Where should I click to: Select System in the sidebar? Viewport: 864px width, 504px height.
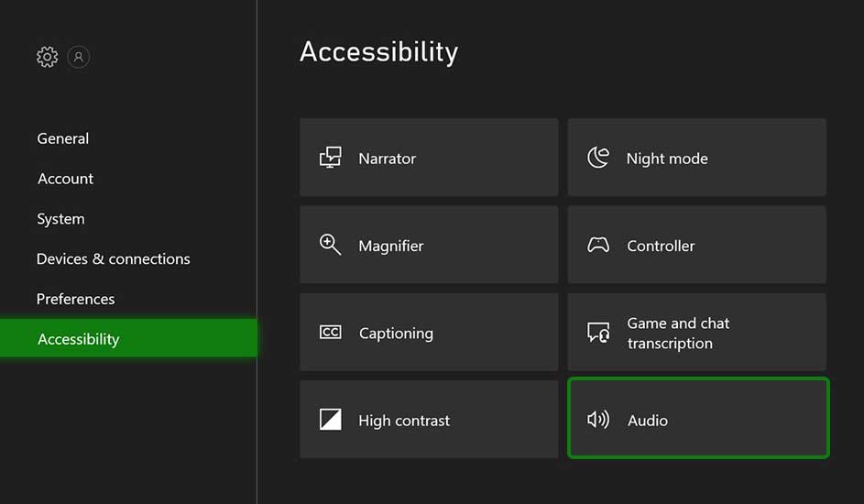[60, 219]
